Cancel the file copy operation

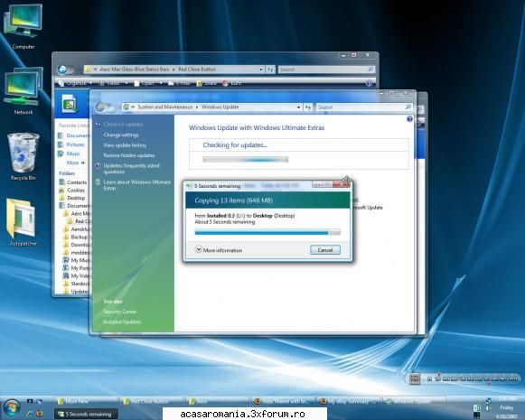(x=325, y=250)
